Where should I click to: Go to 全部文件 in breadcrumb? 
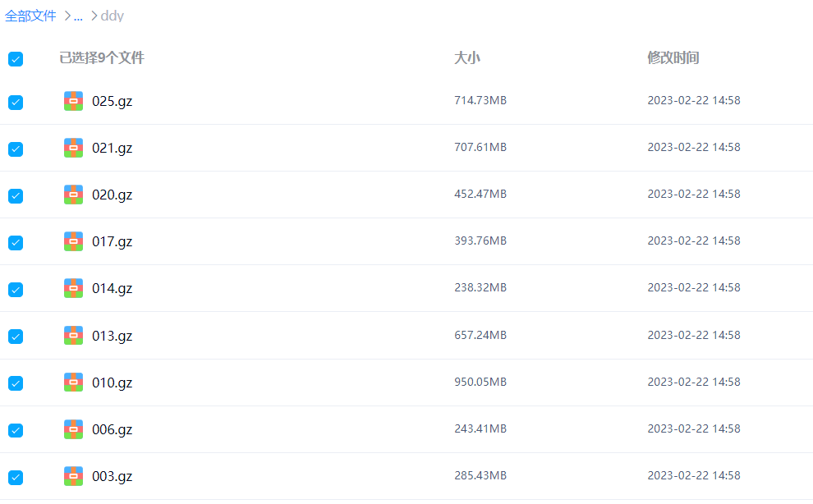click(30, 16)
